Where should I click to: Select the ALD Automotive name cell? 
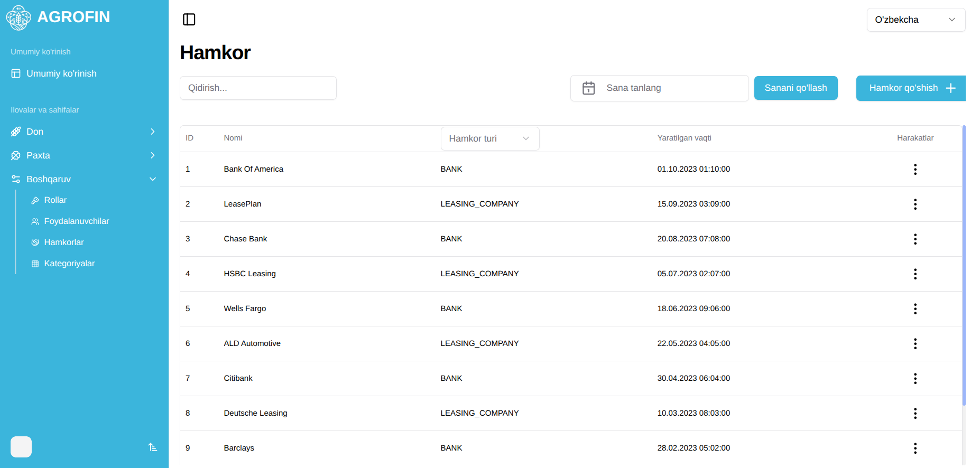pyautogui.click(x=252, y=343)
